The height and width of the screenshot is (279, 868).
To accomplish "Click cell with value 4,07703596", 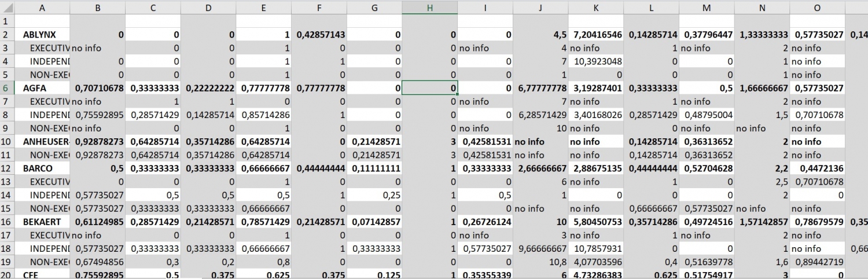I will 596,261.
